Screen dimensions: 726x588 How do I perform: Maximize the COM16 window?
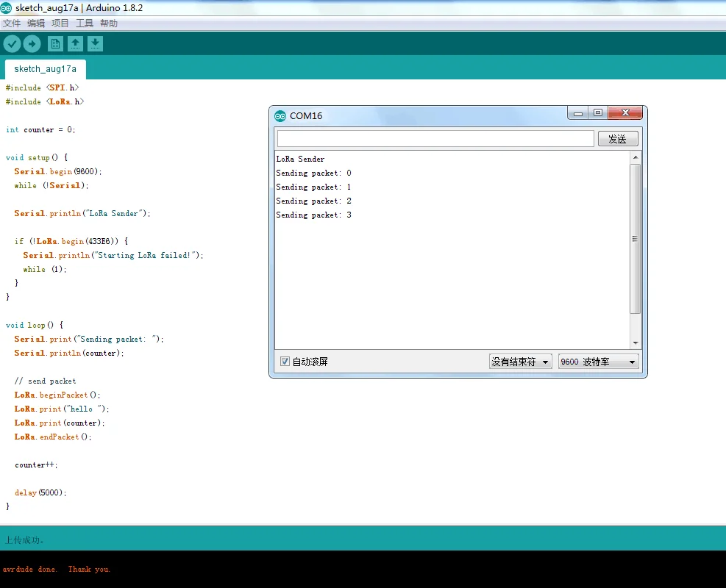pos(598,113)
